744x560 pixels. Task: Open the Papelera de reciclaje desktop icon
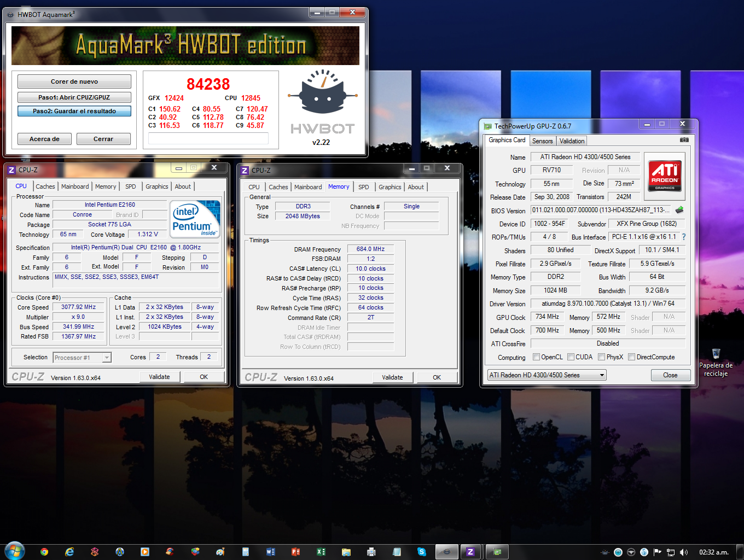716,362
